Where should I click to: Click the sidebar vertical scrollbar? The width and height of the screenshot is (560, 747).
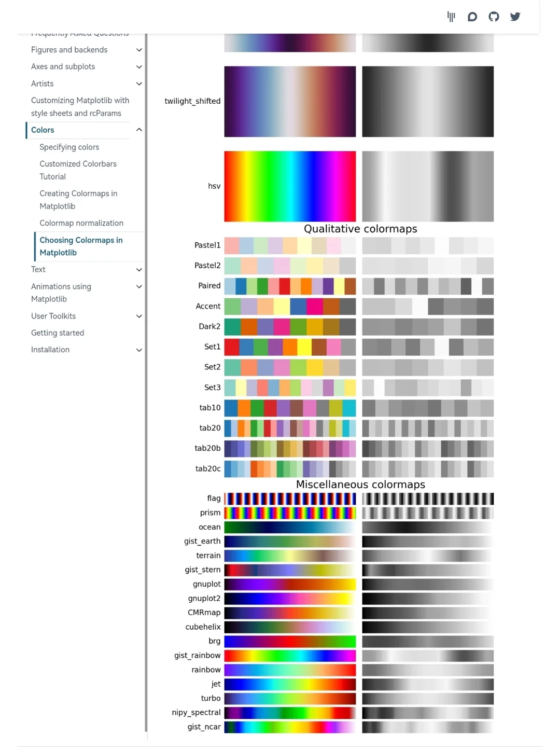(146, 383)
